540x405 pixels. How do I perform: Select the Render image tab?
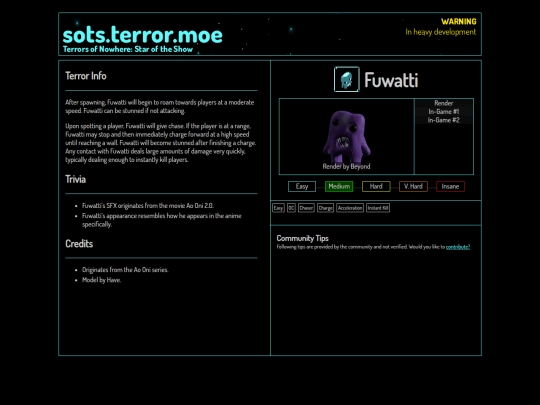[x=444, y=103]
